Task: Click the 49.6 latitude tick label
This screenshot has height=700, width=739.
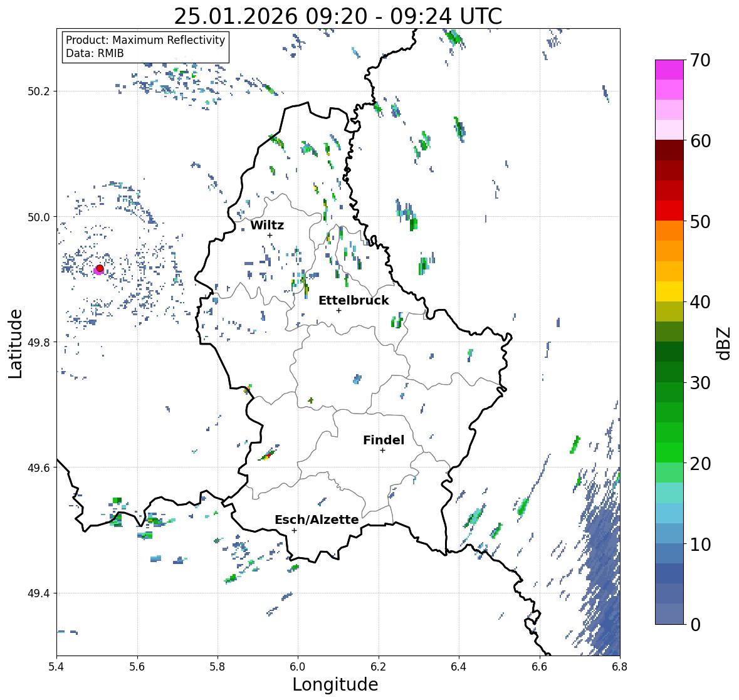Action: pos(39,468)
